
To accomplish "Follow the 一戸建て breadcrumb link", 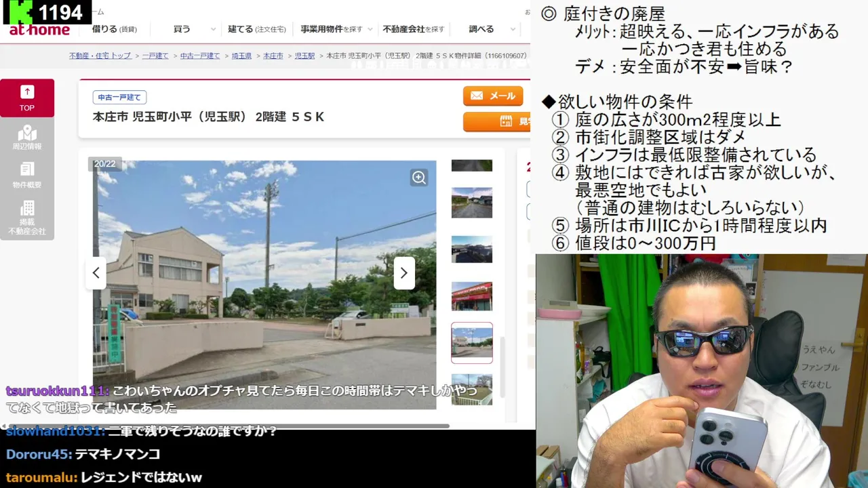I will pyautogui.click(x=155, y=56).
